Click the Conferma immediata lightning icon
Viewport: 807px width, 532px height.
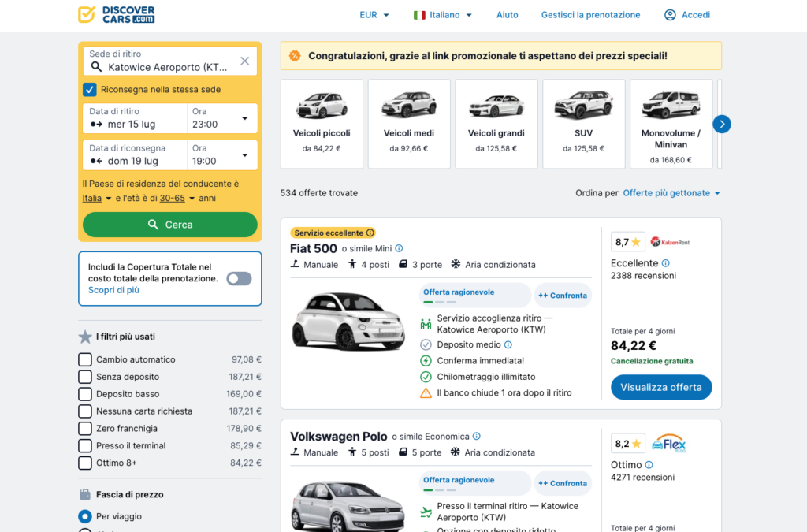(x=426, y=361)
